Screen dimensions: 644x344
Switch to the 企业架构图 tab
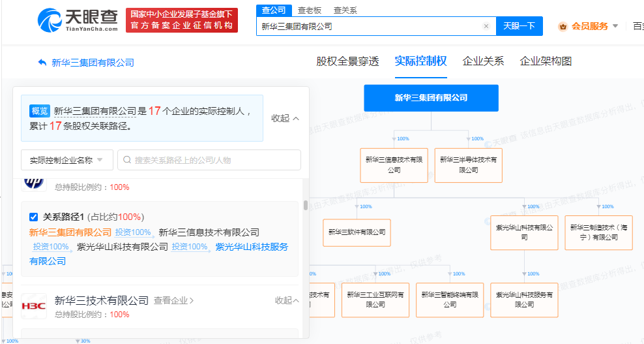pos(546,61)
